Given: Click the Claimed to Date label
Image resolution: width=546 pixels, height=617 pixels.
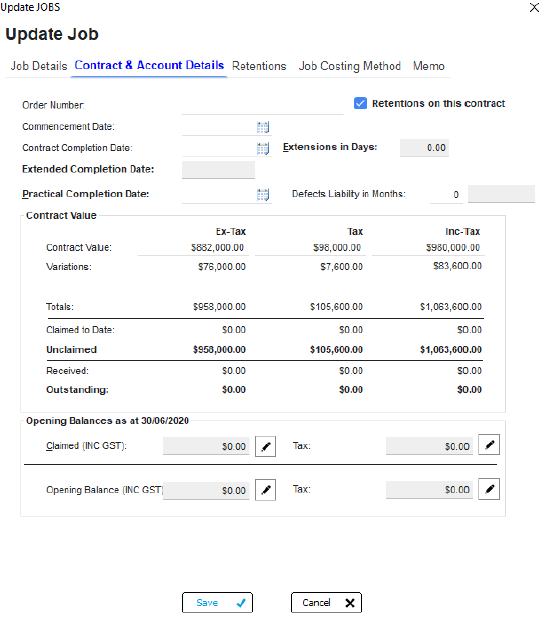Looking at the screenshot, I should (80, 330).
